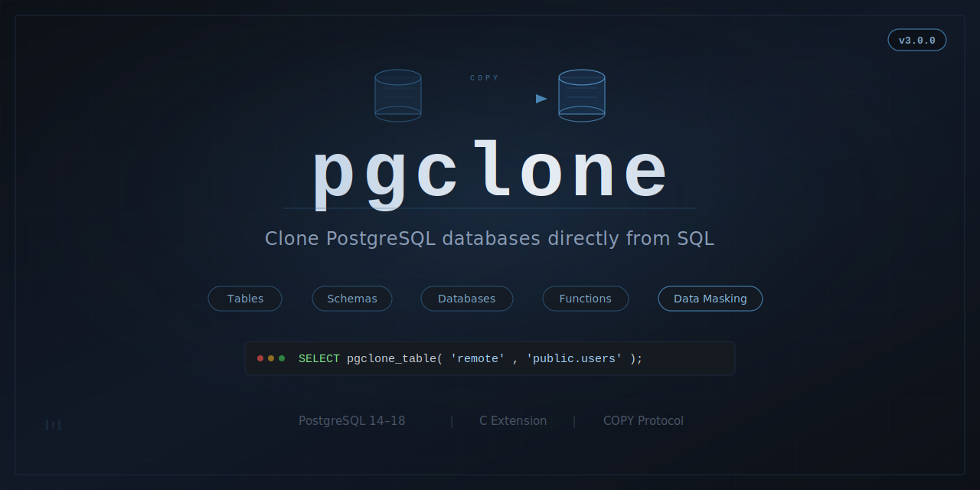Viewport: 980px width, 490px height.
Task: Click the Clone PostgreSQL databases tagline
Action: coord(490,238)
